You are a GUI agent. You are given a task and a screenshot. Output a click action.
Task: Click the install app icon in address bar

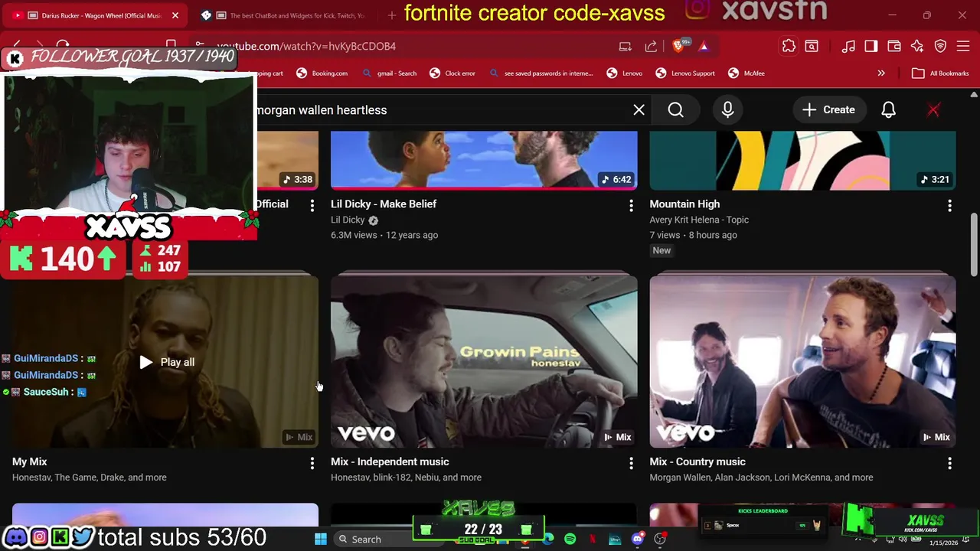tap(626, 47)
